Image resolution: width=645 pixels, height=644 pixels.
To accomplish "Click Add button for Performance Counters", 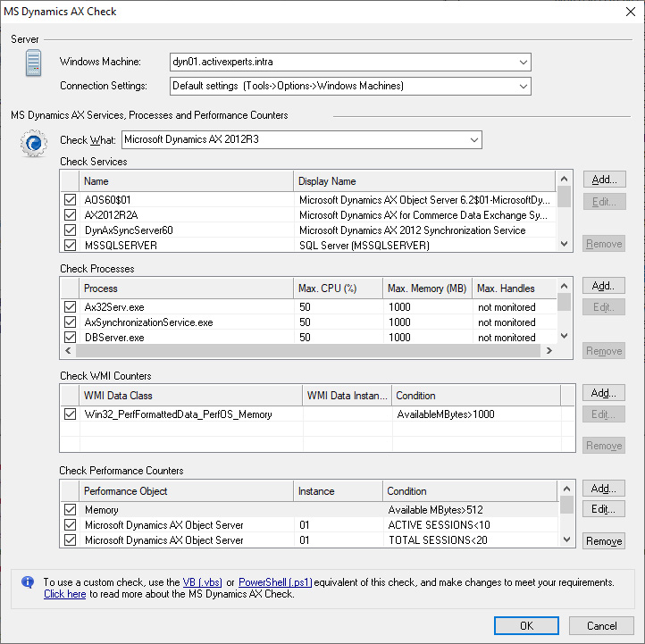I will coord(603,489).
